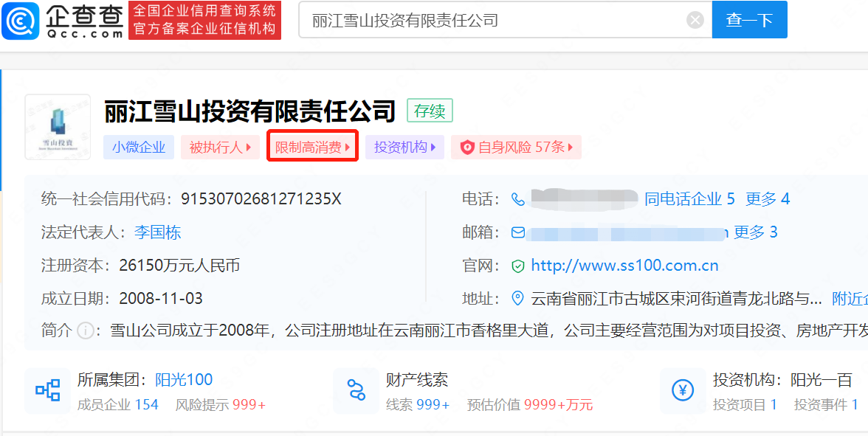Open 预估价值 9999+万元 link
Image resolution: width=868 pixels, height=436 pixels.
[x=530, y=405]
